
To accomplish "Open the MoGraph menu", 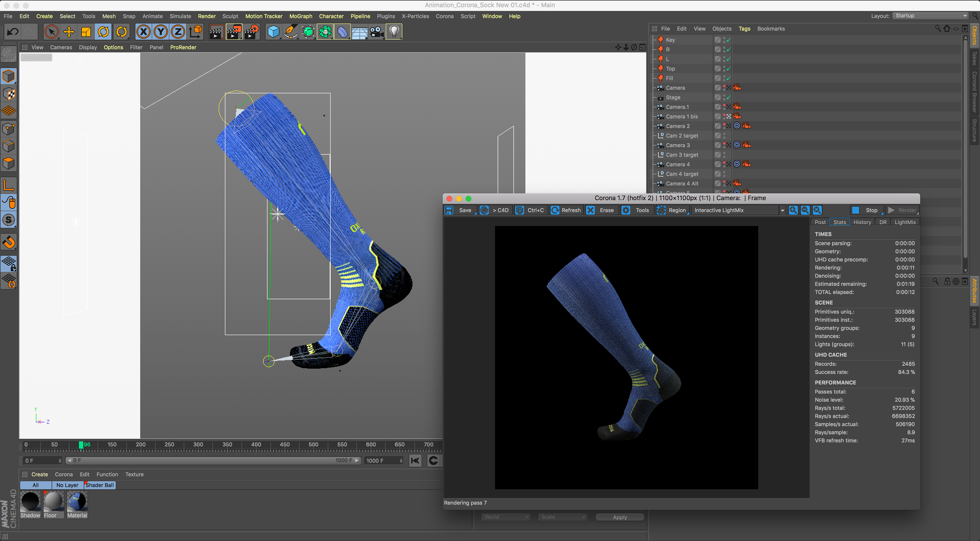I will coord(301,16).
